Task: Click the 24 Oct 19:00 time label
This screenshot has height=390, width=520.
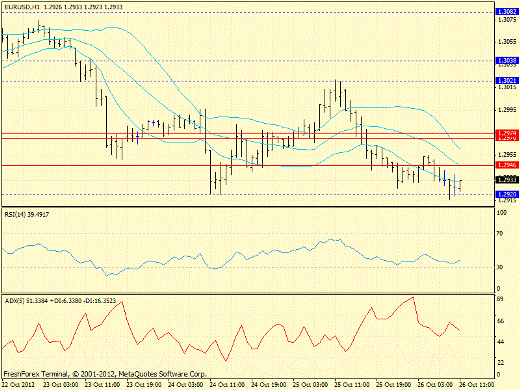Action: [269, 384]
